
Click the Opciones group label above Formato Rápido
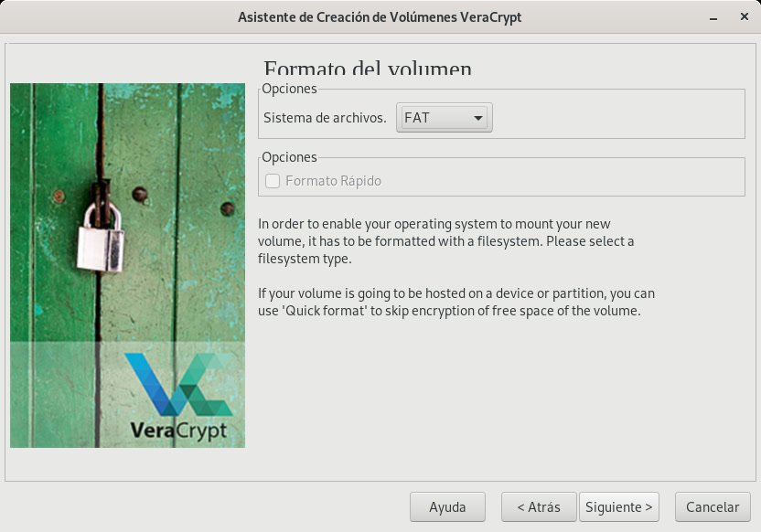[x=289, y=157]
